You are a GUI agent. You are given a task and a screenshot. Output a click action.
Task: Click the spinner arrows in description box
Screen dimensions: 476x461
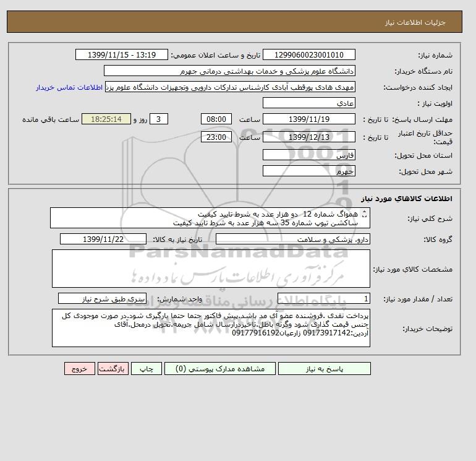pyautogui.click(x=364, y=214)
